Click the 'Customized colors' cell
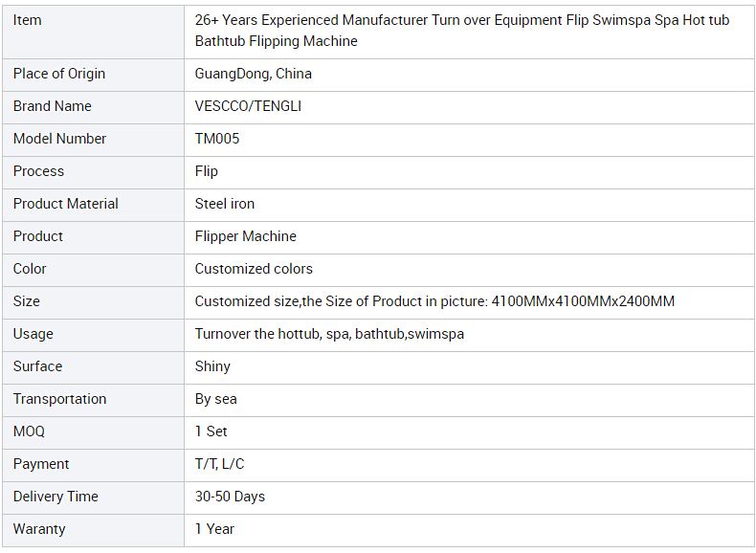 tap(469, 269)
